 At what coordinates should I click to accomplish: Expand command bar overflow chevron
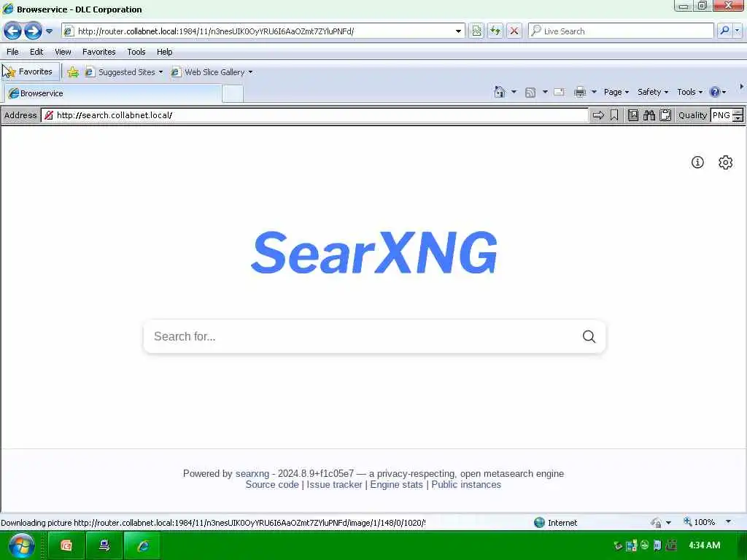[741, 87]
